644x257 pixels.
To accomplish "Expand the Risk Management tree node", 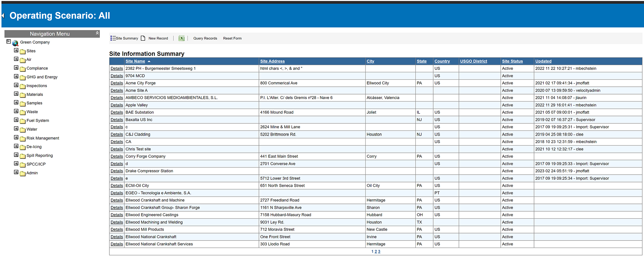I will point(16,137).
